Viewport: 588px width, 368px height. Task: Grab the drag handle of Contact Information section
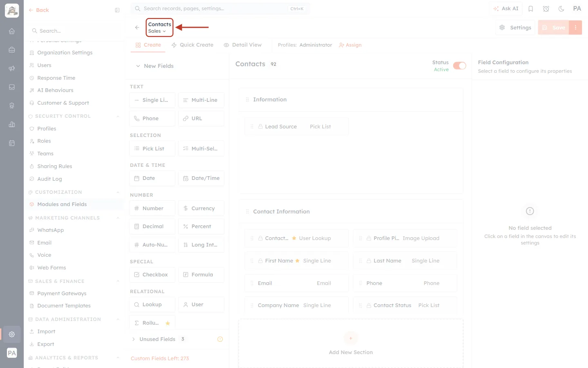247,211
